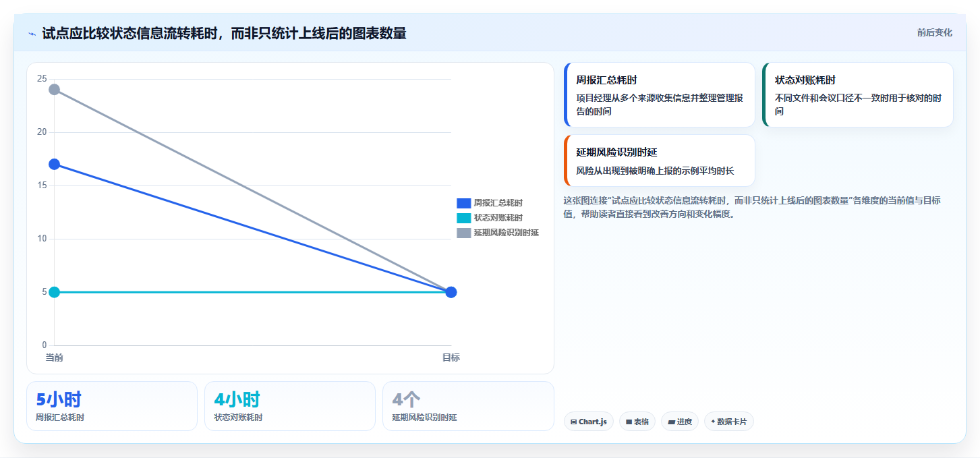The height and width of the screenshot is (458, 980).
Task: Toggle 周报汇总耗时 legend color box
Action: 463,202
